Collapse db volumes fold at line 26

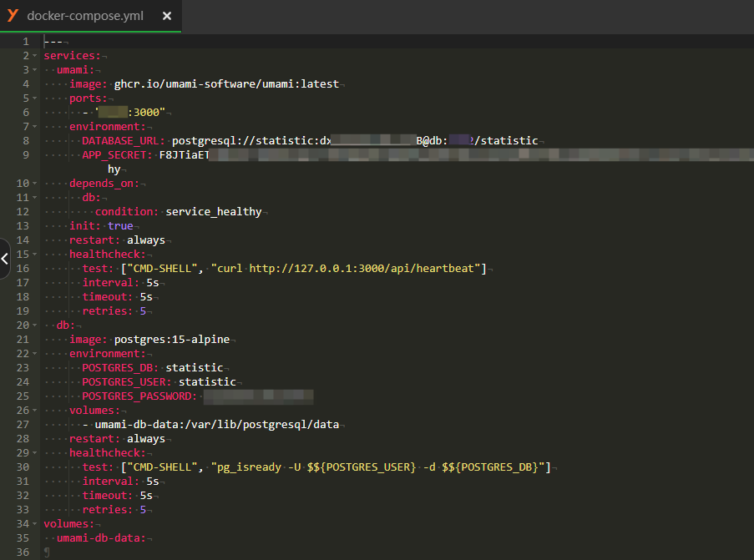pyautogui.click(x=34, y=411)
